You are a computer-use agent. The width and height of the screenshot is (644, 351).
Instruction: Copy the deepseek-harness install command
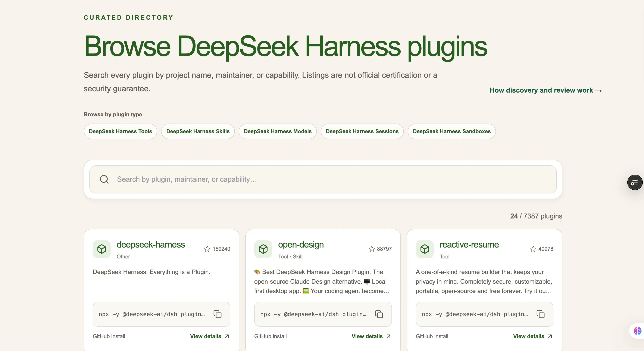(218, 314)
